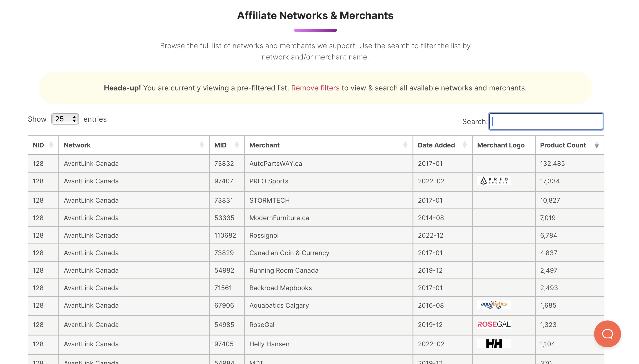639x364 pixels.
Task: Click MID 110682 cell
Action: [226, 235]
